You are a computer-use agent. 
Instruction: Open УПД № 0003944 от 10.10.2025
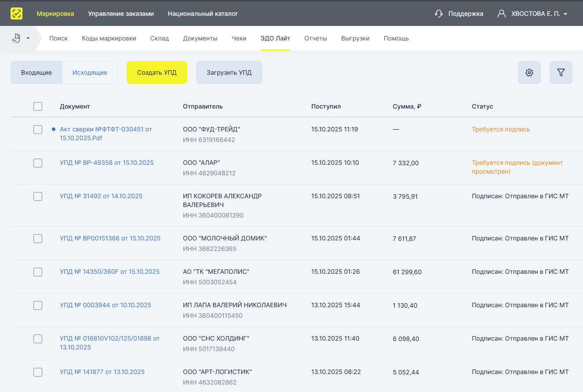point(106,305)
